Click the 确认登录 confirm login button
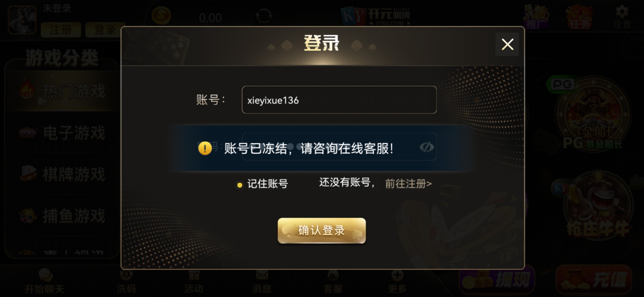Screen dimensions: 644x297 click(x=322, y=230)
